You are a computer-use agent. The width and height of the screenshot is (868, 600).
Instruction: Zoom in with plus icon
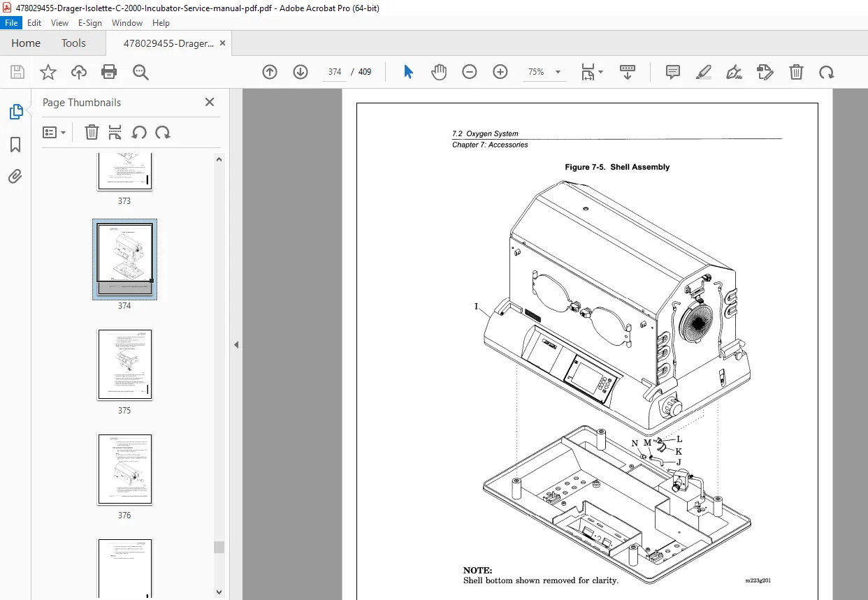(500, 72)
